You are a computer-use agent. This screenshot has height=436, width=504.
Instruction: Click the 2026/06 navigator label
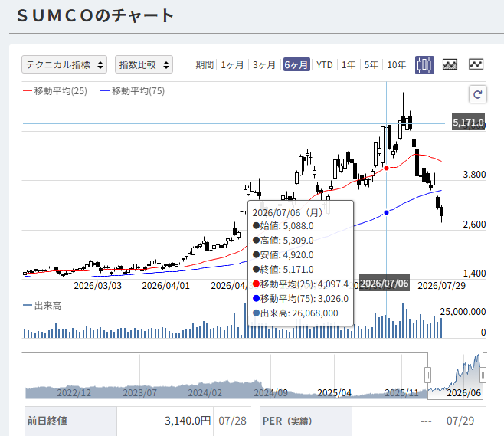(x=464, y=393)
